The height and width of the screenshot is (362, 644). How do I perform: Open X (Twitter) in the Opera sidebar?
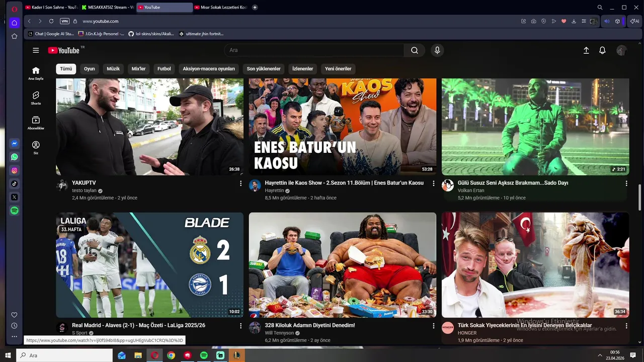pyautogui.click(x=14, y=197)
